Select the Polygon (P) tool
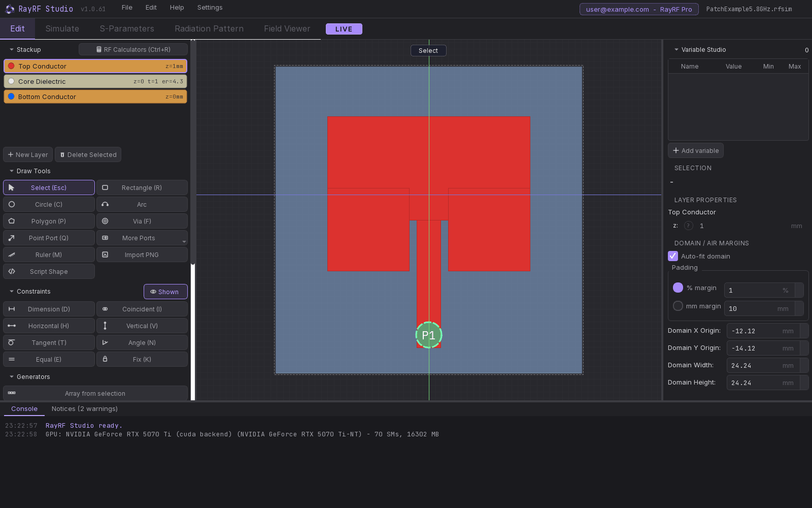 [x=49, y=221]
